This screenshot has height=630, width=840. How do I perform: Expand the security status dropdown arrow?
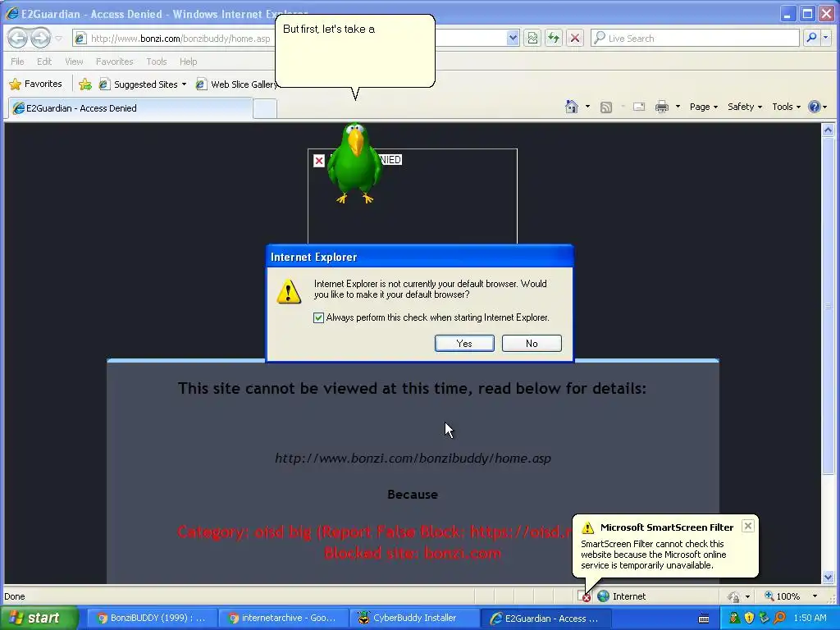747,596
